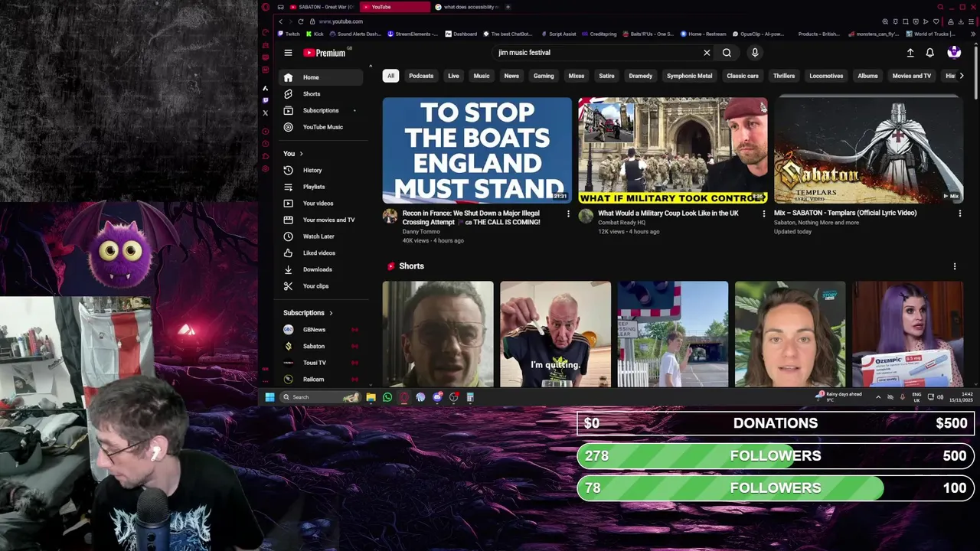Open Shorts in the sidebar
The image size is (980, 551).
320,94
